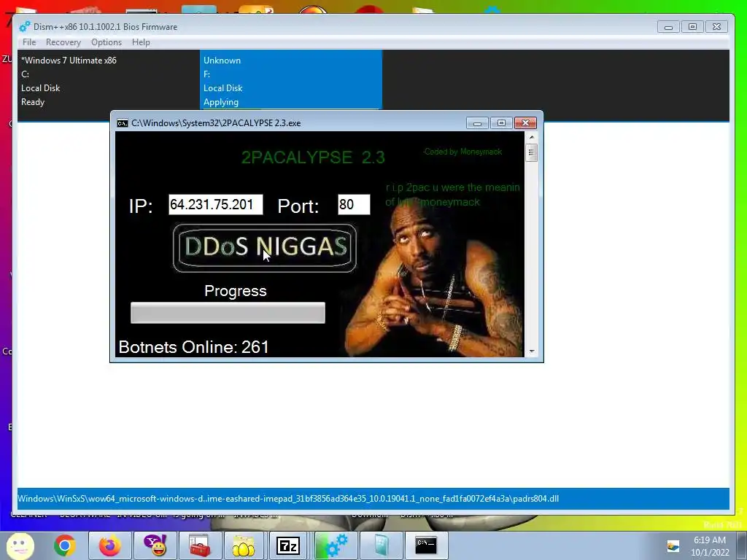Close the Dism++ window

click(x=716, y=27)
